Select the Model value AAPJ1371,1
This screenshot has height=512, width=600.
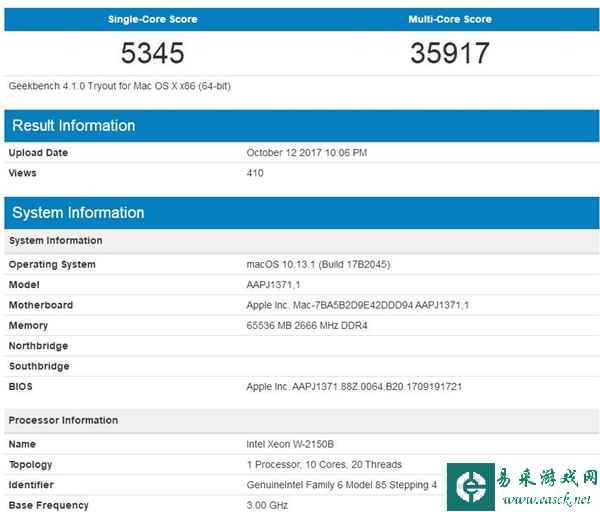tap(273, 285)
